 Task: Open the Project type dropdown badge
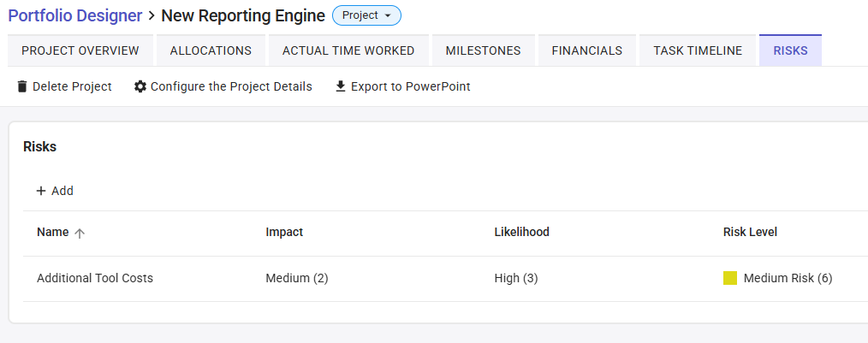coord(366,15)
